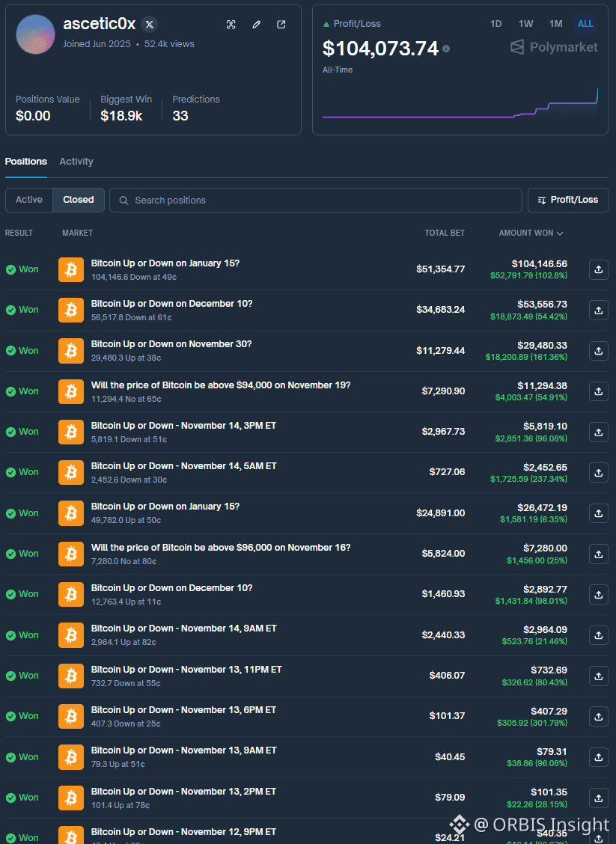The height and width of the screenshot is (844, 616).
Task: Click the Bitcoin icon on January 15 market row
Action: pyautogui.click(x=70, y=269)
